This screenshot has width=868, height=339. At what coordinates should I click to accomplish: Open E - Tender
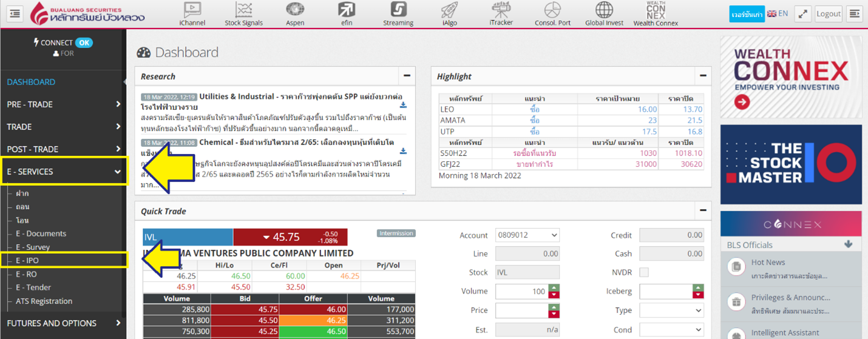click(x=33, y=287)
